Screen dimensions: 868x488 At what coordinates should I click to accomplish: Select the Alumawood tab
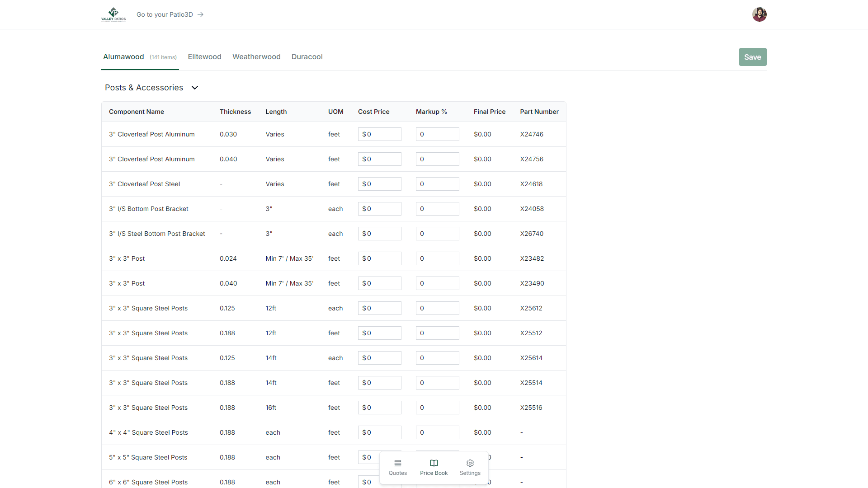123,57
